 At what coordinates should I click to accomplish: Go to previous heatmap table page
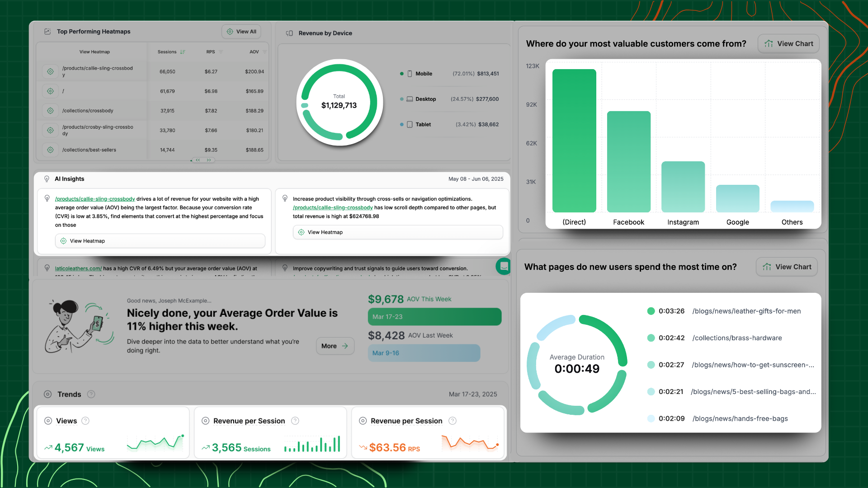(x=198, y=160)
